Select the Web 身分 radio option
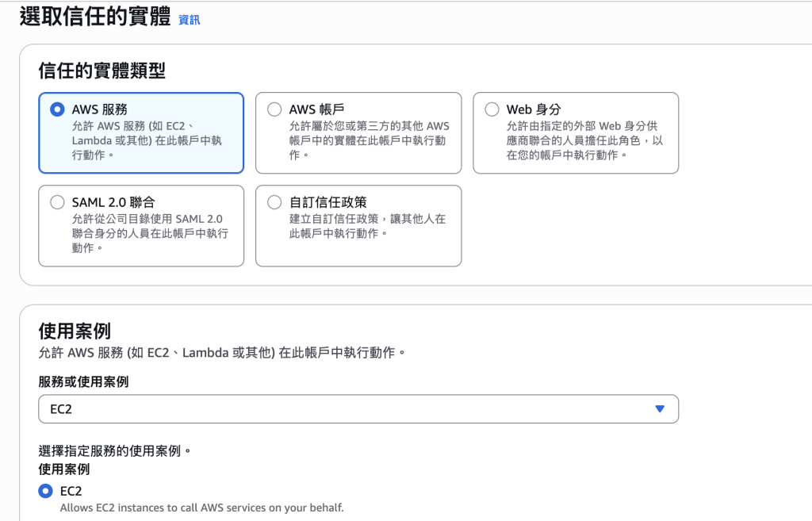The image size is (812, 521). [x=492, y=109]
